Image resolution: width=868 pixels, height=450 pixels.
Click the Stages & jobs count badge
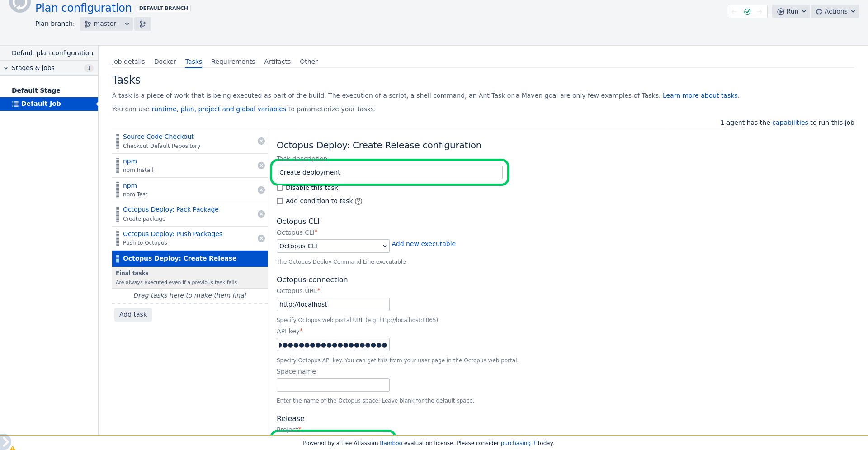(x=89, y=68)
